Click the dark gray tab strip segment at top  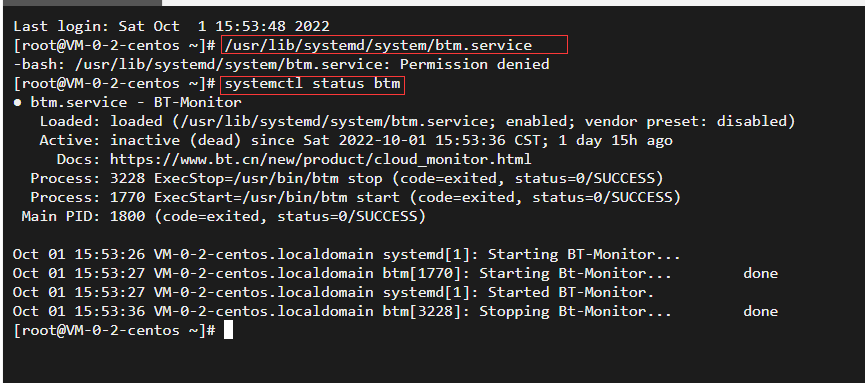pyautogui.click(x=81, y=3)
